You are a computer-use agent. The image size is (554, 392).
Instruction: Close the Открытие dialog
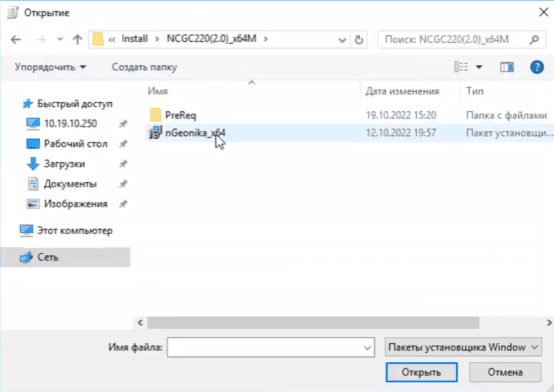pos(543,12)
